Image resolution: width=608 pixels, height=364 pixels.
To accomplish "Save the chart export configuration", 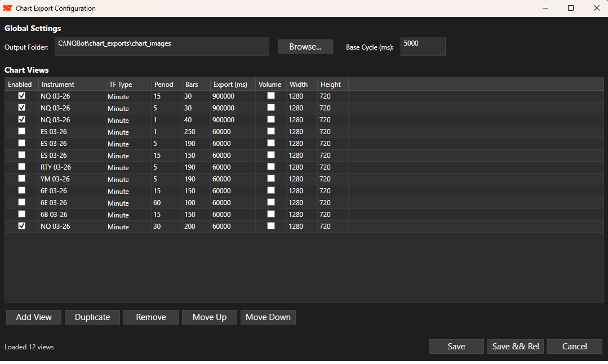I will (x=456, y=346).
